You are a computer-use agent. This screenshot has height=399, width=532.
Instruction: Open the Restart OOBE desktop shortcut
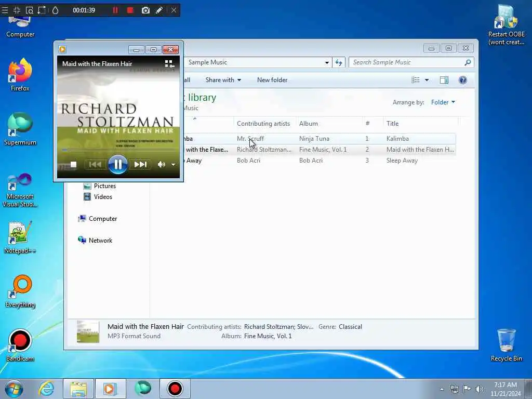(506, 24)
